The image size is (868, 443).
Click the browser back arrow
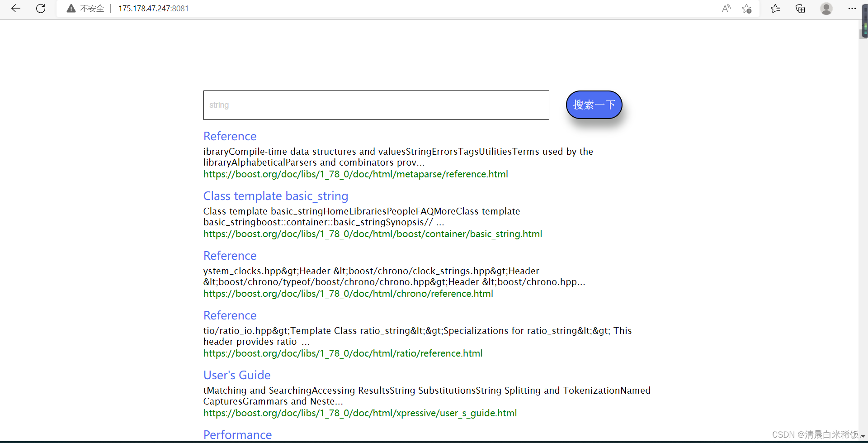16,9
